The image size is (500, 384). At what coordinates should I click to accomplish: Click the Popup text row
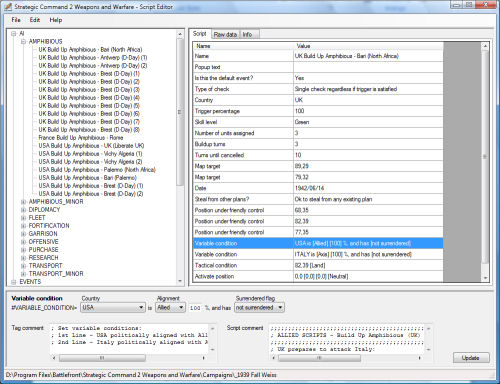coord(318,67)
